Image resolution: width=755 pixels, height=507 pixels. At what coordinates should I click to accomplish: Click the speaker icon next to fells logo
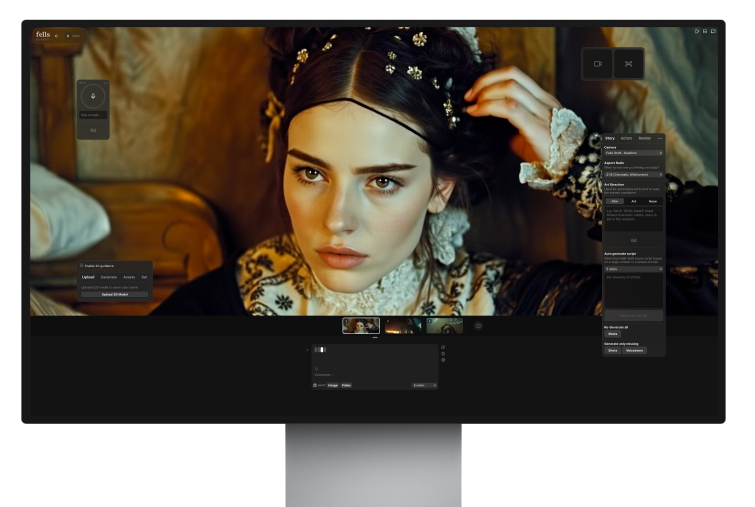click(x=56, y=35)
